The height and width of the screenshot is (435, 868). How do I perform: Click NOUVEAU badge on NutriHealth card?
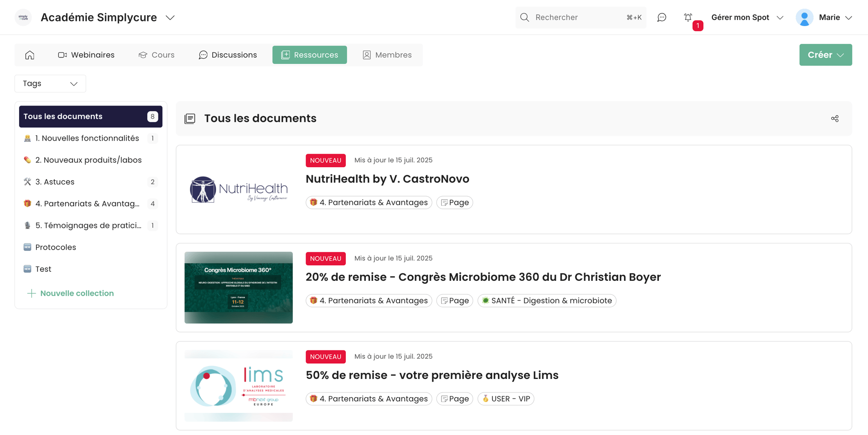[325, 160]
